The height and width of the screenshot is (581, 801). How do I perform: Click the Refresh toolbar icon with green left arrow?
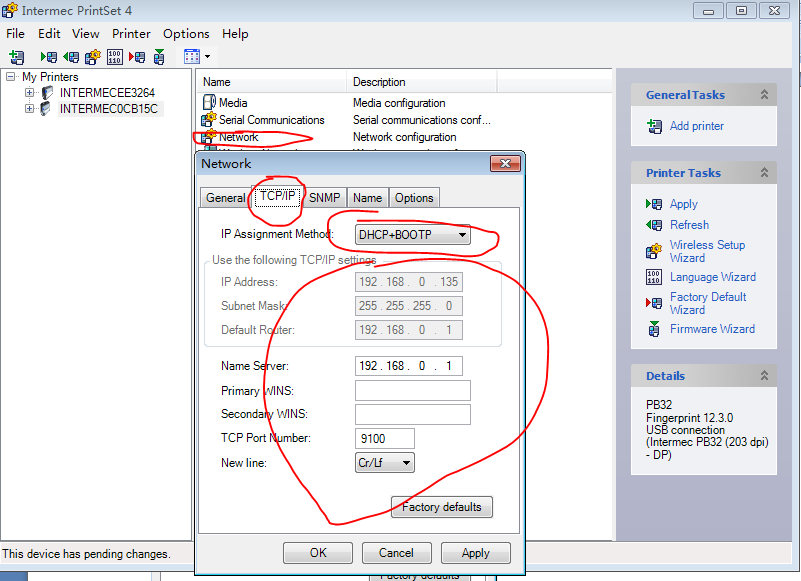coord(71,57)
